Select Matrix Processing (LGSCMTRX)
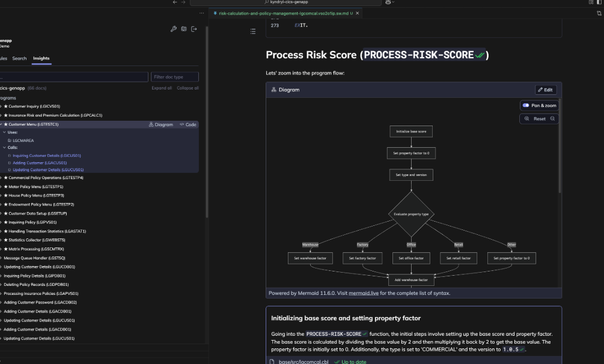Screen dimensions: 604x364 click(36, 249)
